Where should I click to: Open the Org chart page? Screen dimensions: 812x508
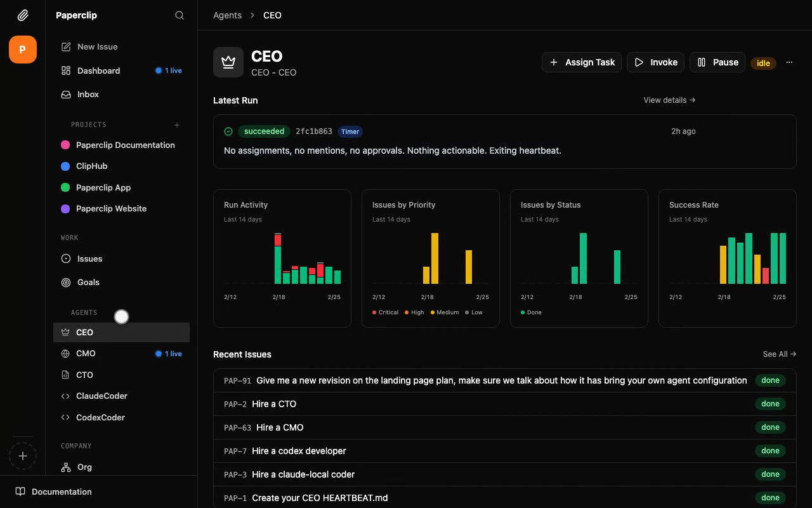pyautogui.click(x=121, y=467)
